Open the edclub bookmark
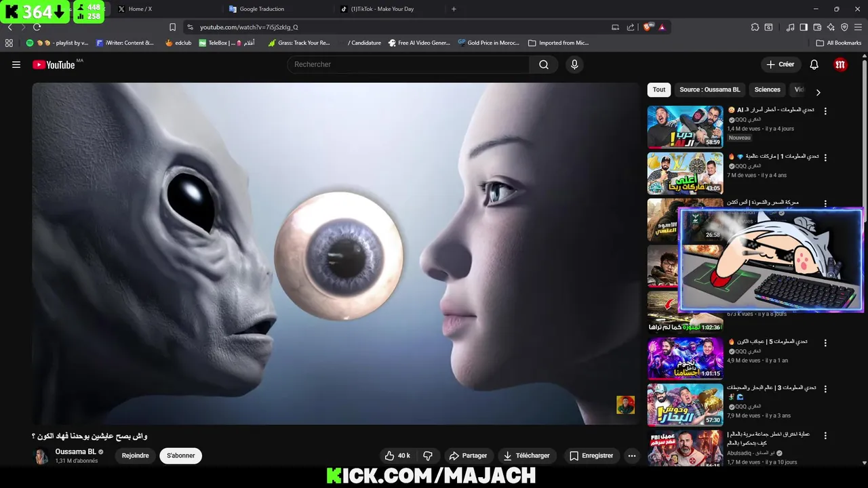Image resolution: width=868 pixels, height=488 pixels. [178, 43]
